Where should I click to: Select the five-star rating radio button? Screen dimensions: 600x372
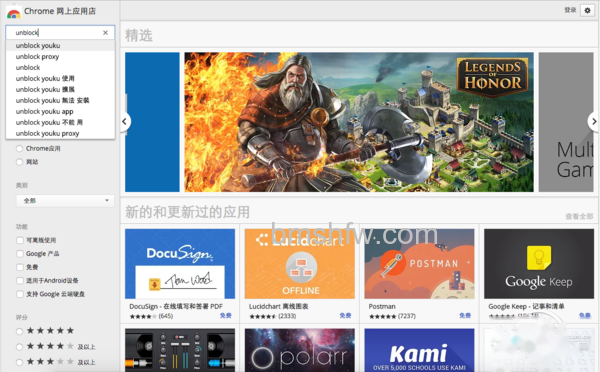coord(19,331)
